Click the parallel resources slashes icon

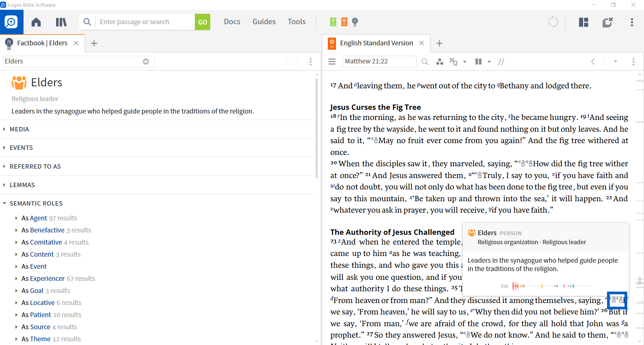(x=501, y=62)
